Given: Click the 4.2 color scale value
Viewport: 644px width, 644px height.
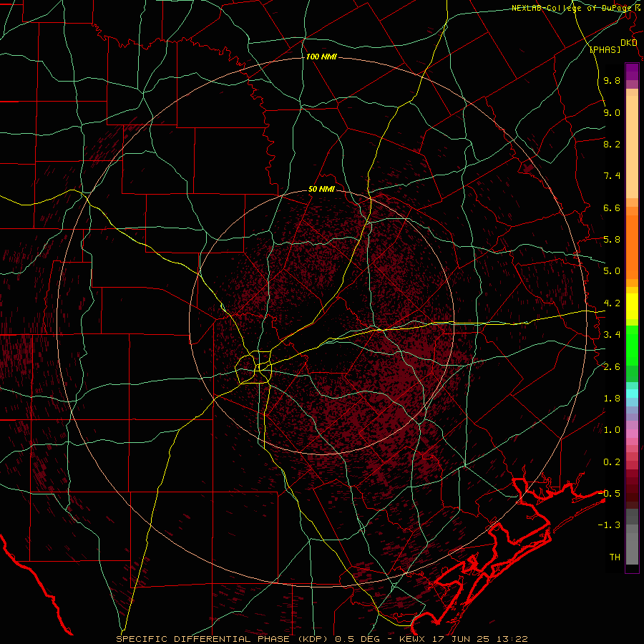Looking at the screenshot, I should pyautogui.click(x=612, y=303).
